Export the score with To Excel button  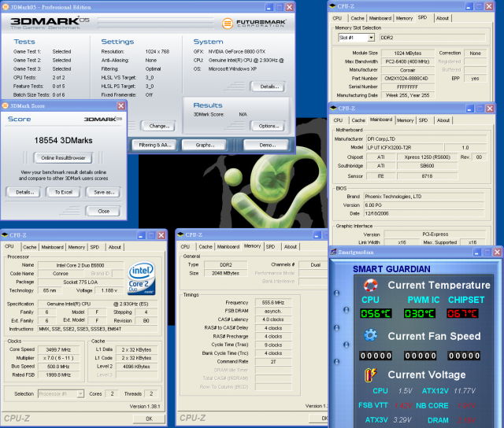coord(63,192)
